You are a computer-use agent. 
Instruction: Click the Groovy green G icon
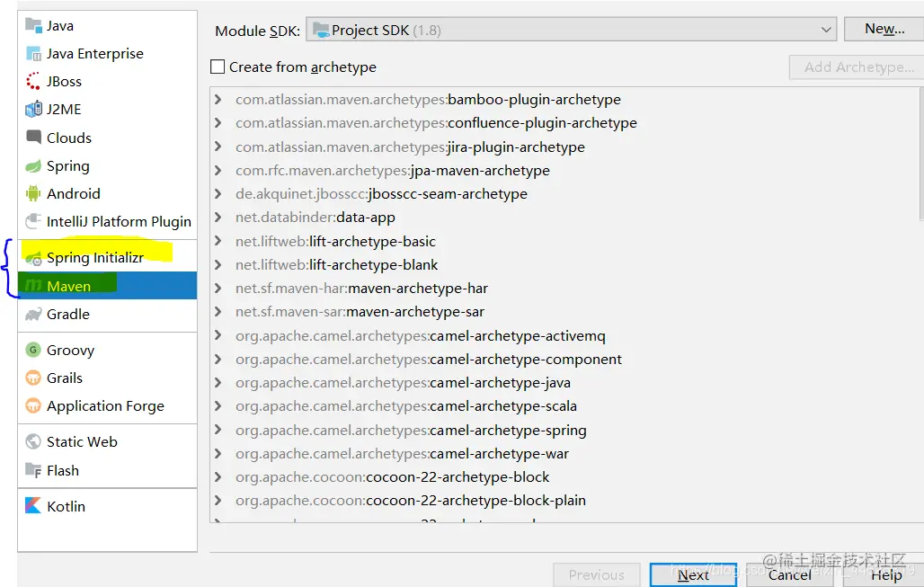click(x=33, y=350)
